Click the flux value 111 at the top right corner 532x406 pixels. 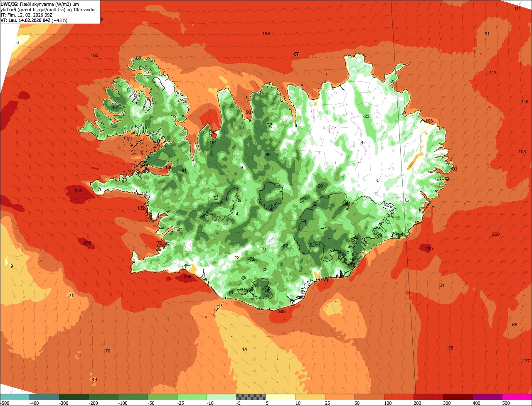[517, 9]
